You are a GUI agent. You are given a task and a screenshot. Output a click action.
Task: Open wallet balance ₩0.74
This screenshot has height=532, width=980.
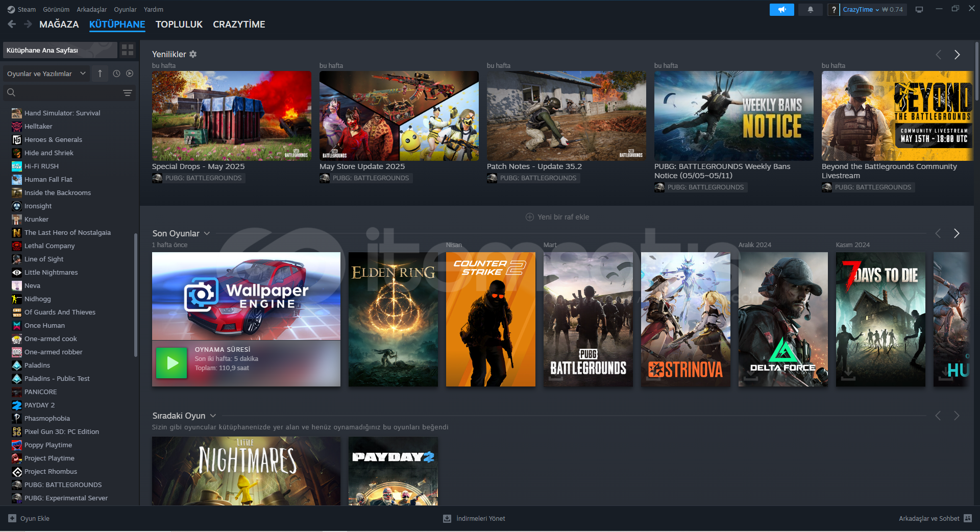[893, 10]
